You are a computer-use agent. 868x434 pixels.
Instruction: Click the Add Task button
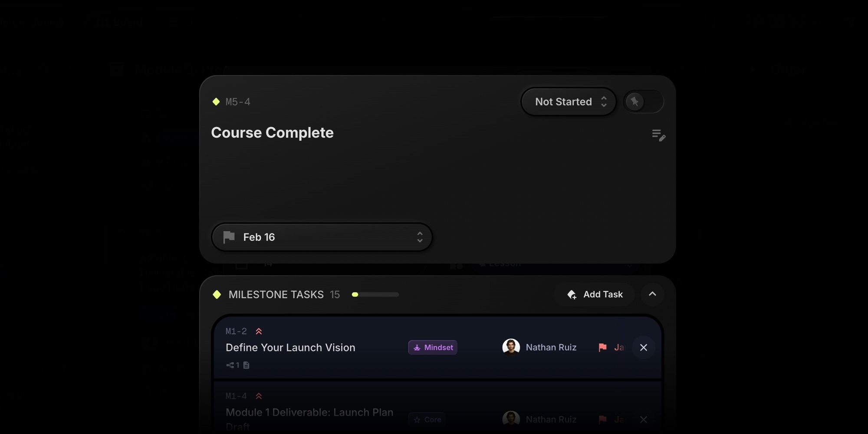click(595, 294)
